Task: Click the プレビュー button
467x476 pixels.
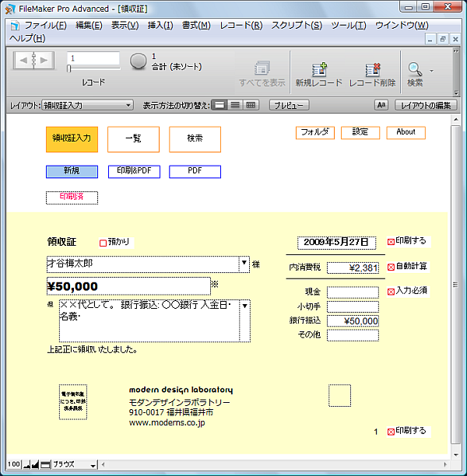Action: (x=290, y=105)
